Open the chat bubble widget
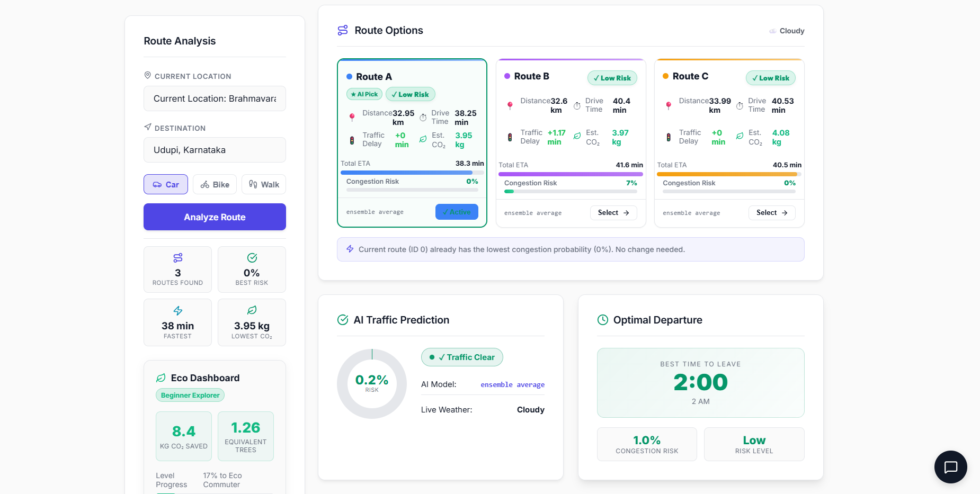Screen dimensions: 980x494 [951, 467]
